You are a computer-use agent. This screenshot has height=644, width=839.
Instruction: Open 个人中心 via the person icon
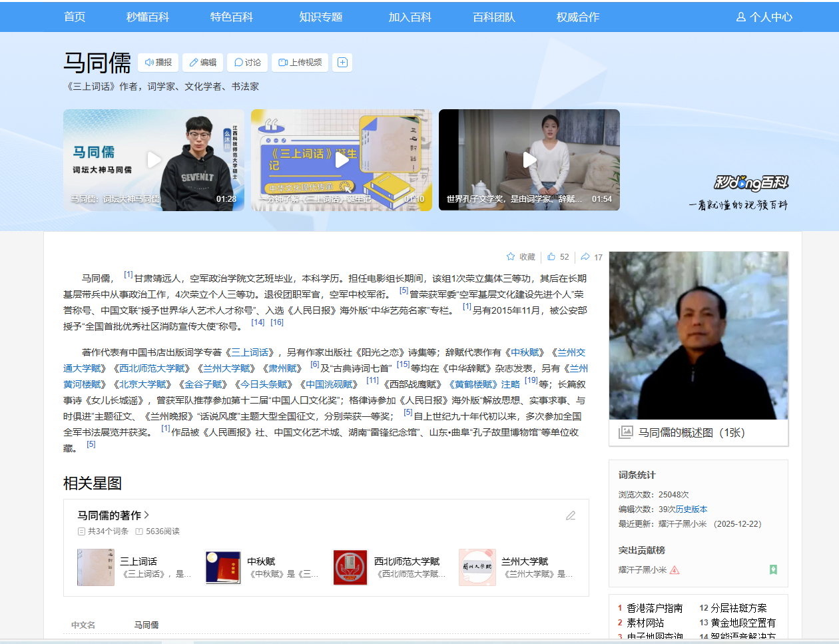pos(741,18)
